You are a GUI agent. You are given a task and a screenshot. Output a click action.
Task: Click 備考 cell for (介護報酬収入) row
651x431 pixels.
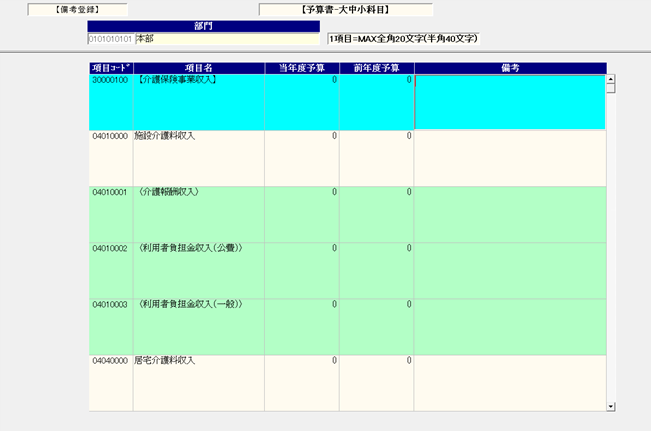[510, 215]
